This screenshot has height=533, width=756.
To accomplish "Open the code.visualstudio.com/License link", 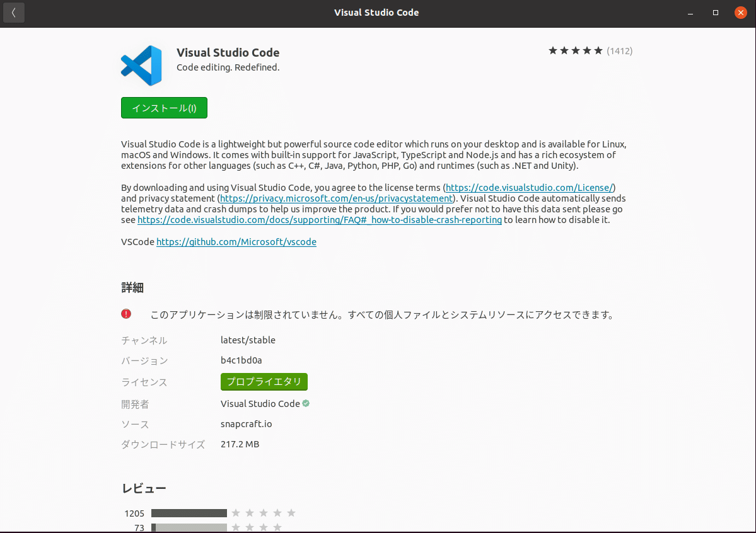I will [x=529, y=188].
